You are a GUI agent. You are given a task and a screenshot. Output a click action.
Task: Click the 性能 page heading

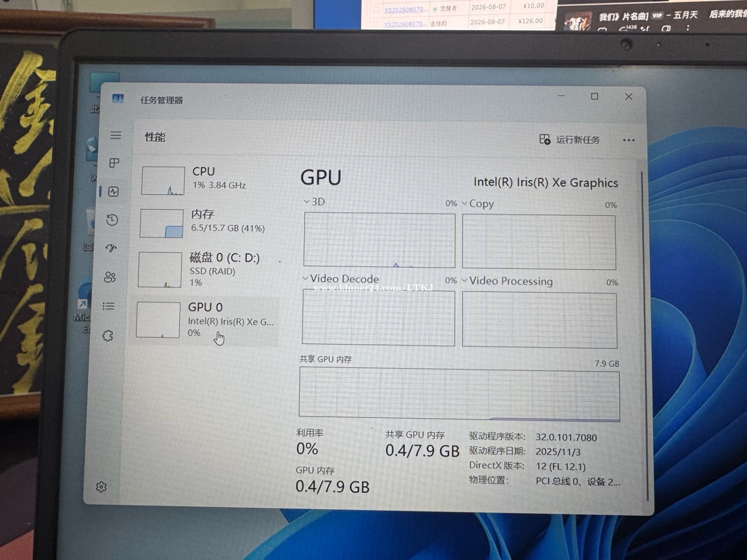(x=155, y=137)
